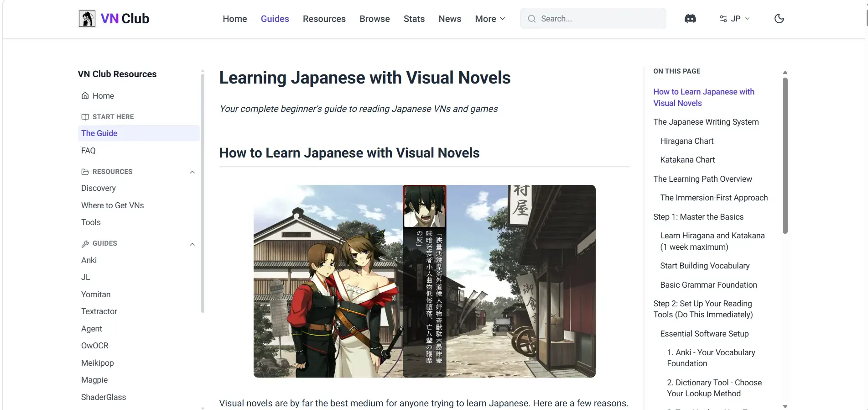Click the GUIDES wrench icon
The height and width of the screenshot is (410, 868).
pyautogui.click(x=85, y=244)
